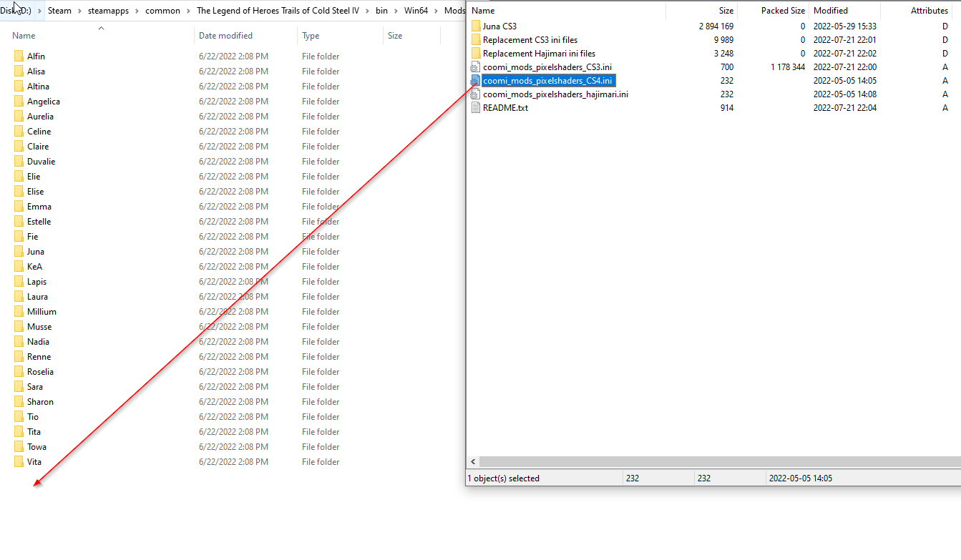Click archive horizontal scrollbar left arrow
The height and width of the screenshot is (560, 961).
tap(473, 462)
